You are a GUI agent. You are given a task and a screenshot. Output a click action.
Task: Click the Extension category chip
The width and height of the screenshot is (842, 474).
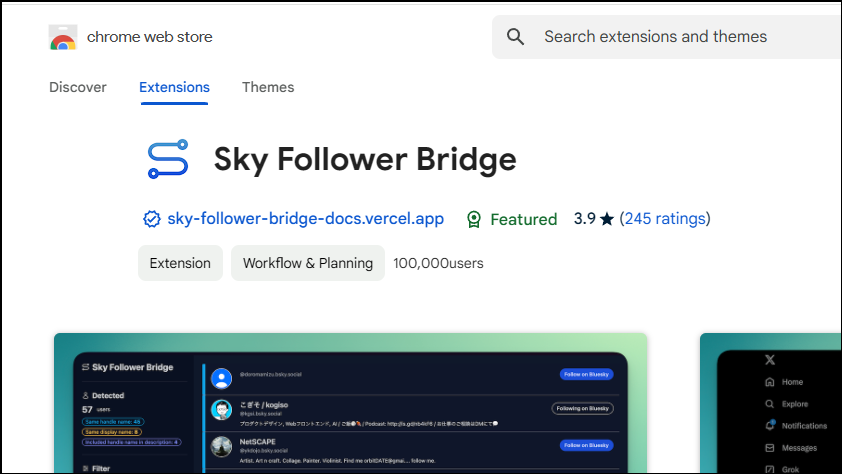pos(180,263)
